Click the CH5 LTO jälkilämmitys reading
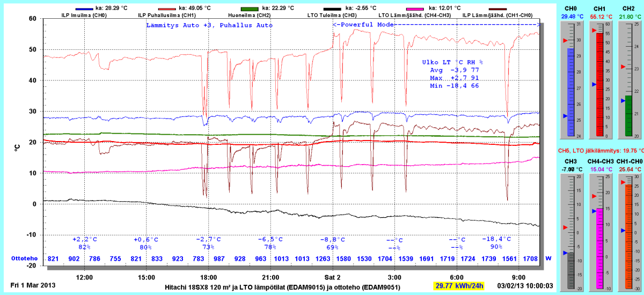This screenshot has height=295, width=644. tap(599, 151)
